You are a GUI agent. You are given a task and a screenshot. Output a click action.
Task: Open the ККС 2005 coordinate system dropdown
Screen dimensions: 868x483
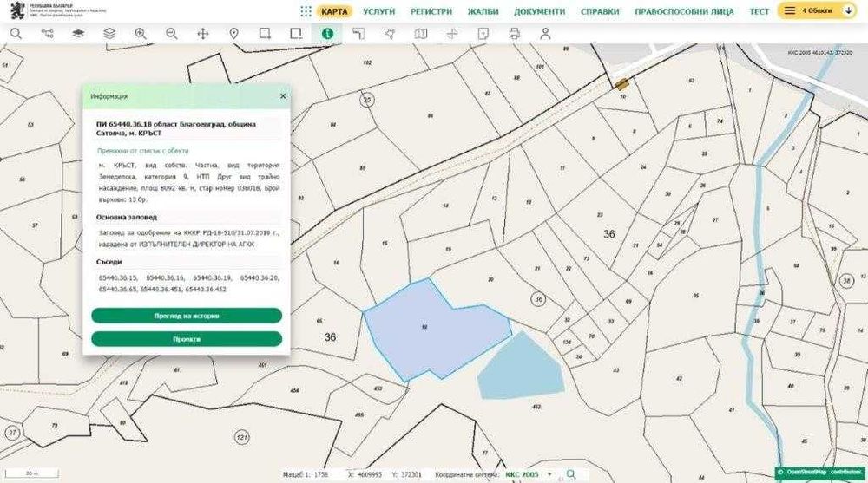click(x=529, y=474)
